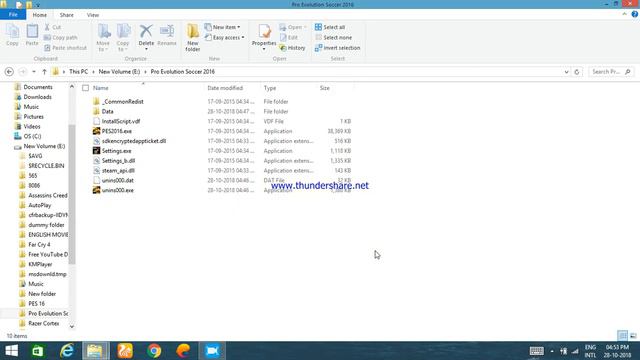Open the File menu tab
The image size is (640, 360).
[13, 15]
